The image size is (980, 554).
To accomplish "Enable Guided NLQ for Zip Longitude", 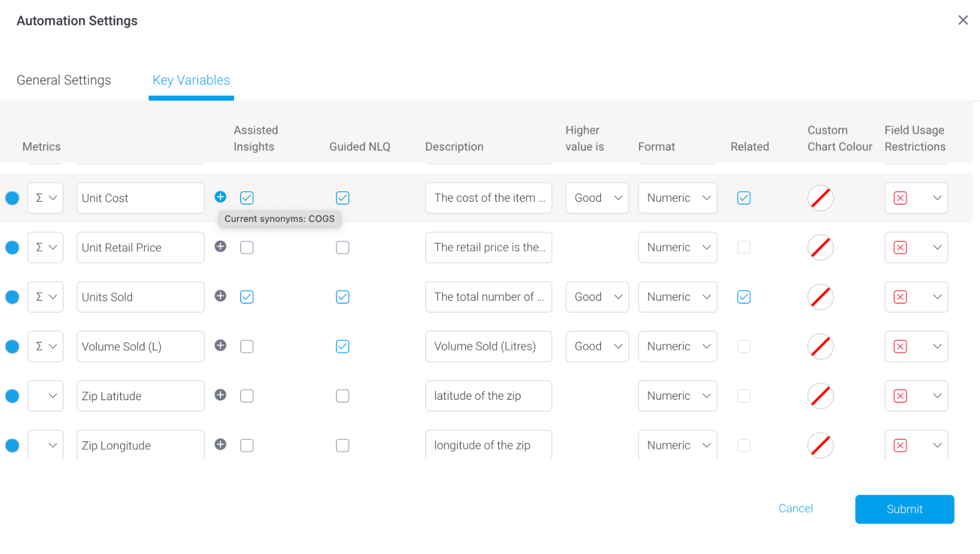I will click(x=343, y=445).
